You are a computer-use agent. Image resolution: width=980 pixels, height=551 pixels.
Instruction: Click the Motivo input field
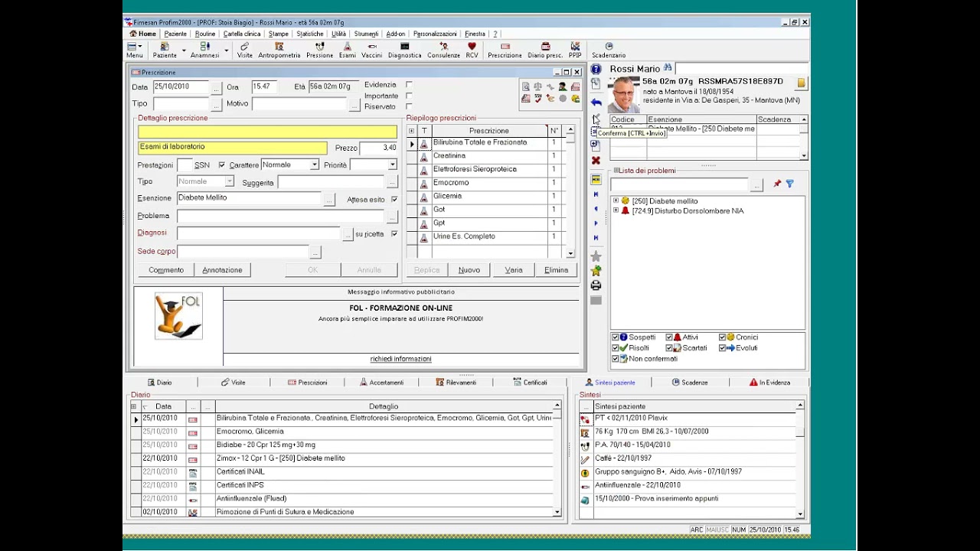click(x=300, y=103)
